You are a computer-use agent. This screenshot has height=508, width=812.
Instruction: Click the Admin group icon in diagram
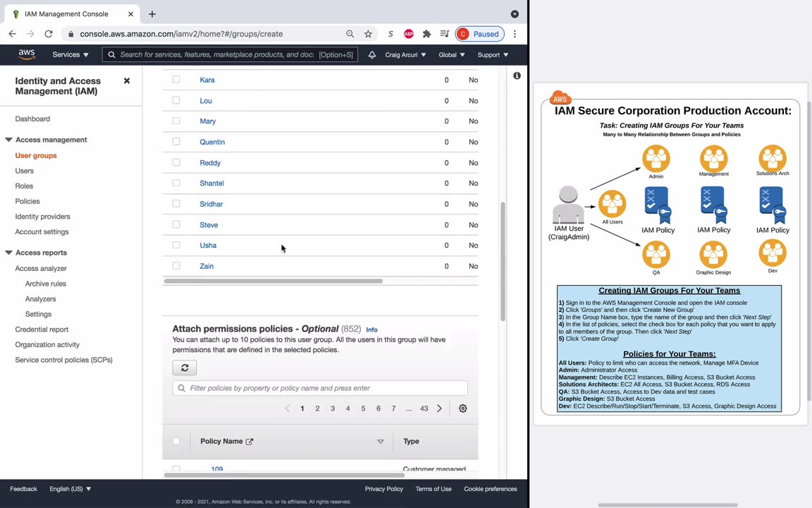(656, 159)
